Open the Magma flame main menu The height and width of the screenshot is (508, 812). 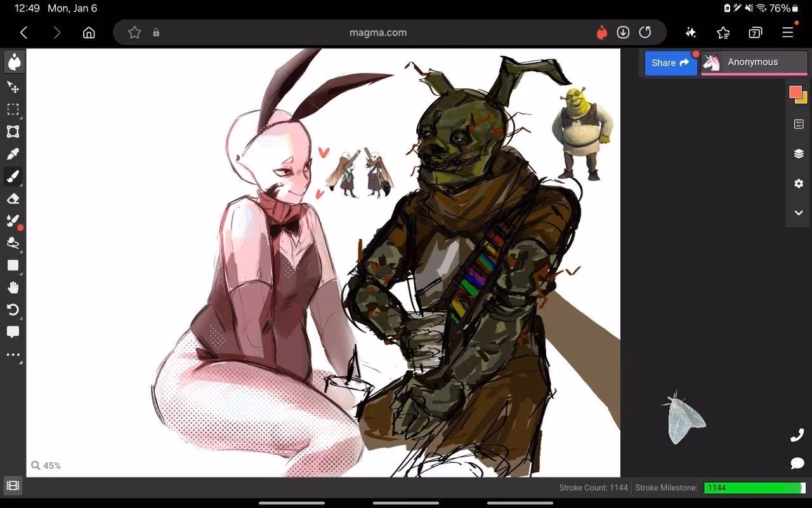tap(13, 62)
